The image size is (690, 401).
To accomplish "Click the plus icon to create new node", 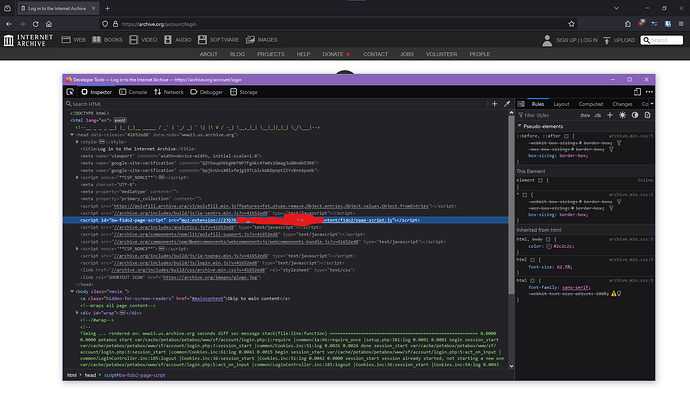I will click(494, 103).
